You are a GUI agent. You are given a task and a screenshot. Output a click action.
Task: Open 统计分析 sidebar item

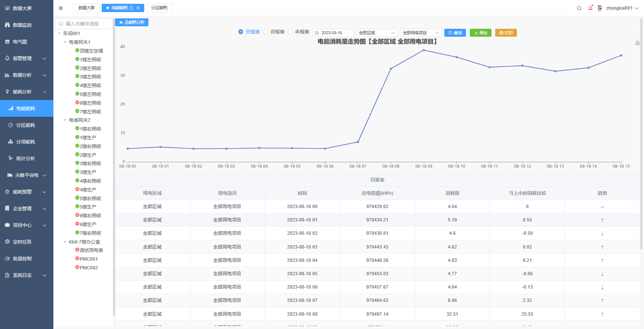tap(27, 158)
